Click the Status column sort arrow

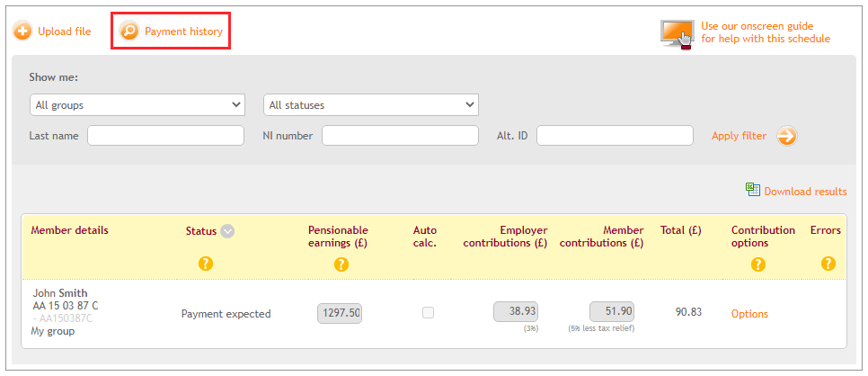(228, 231)
